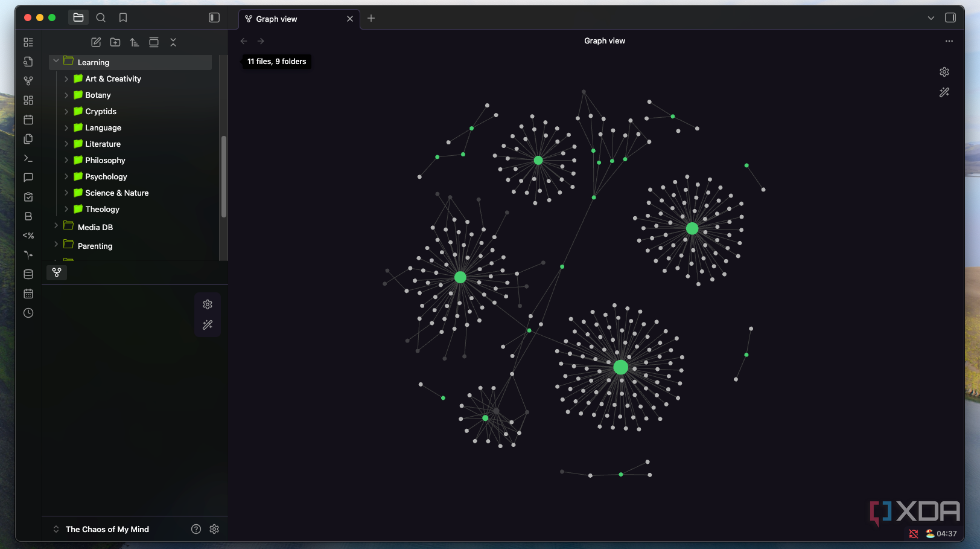Viewport: 980px width, 549px height.
Task: Open today's daily note calendar icon
Action: pyautogui.click(x=28, y=120)
